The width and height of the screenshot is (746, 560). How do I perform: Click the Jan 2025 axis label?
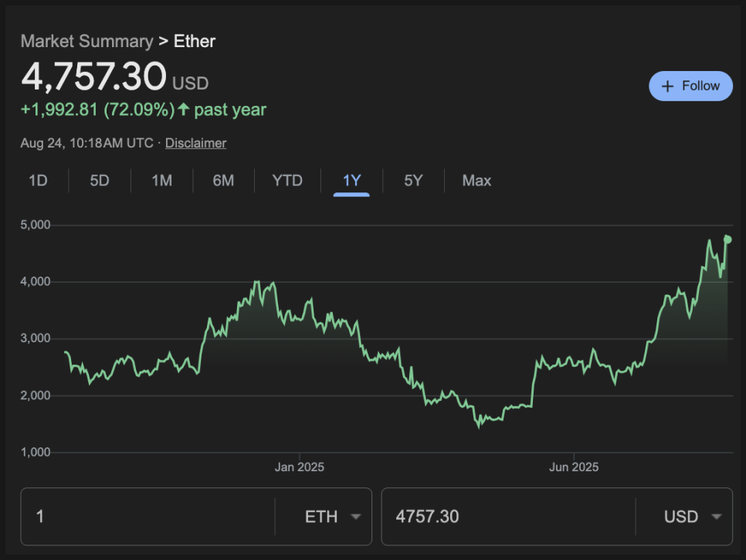point(300,467)
